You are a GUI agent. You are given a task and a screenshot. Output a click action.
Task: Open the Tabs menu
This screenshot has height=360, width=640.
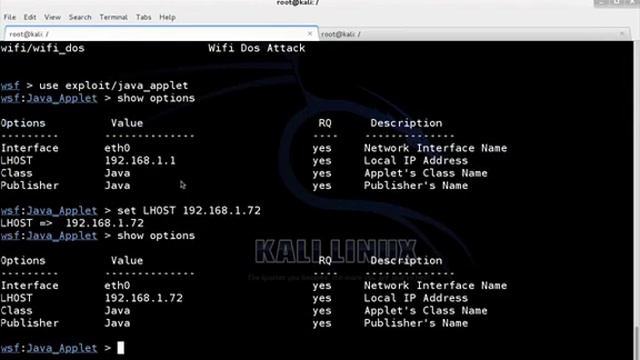pyautogui.click(x=144, y=17)
